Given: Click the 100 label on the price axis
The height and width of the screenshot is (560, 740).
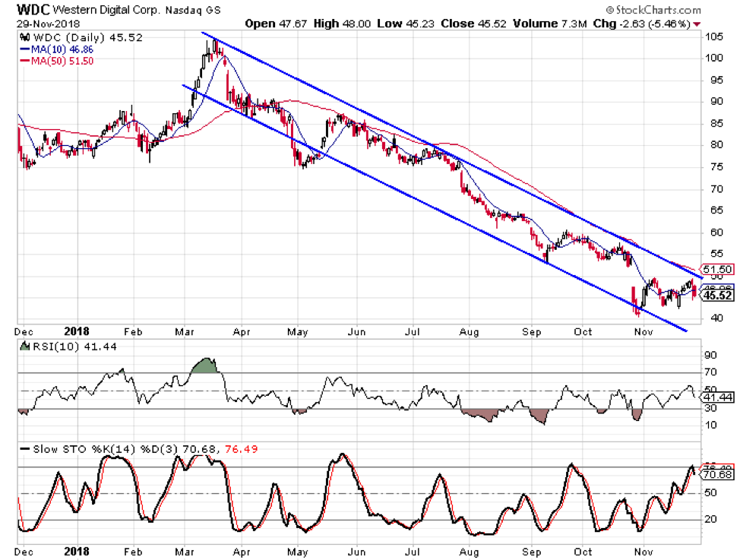Looking at the screenshot, I should pos(714,58).
